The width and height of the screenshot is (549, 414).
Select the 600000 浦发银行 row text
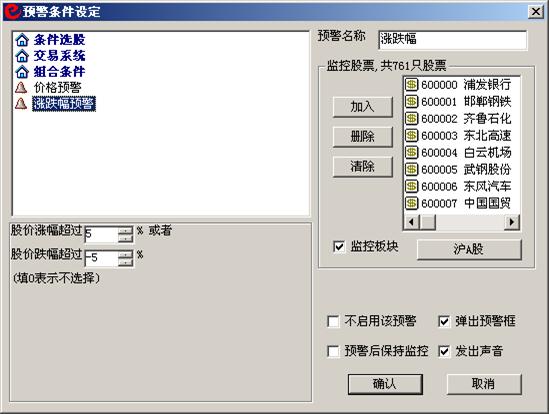(466, 85)
